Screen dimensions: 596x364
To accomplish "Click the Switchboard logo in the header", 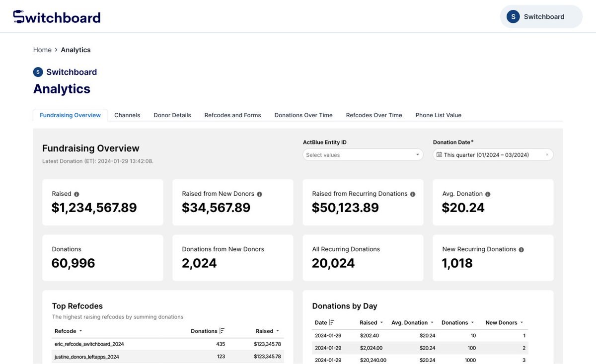I will (56, 16).
